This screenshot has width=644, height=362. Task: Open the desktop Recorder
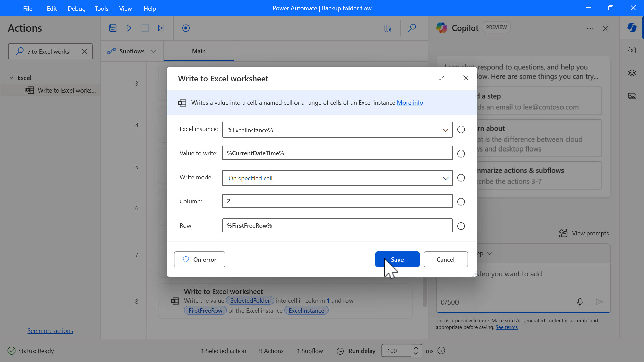point(185,28)
